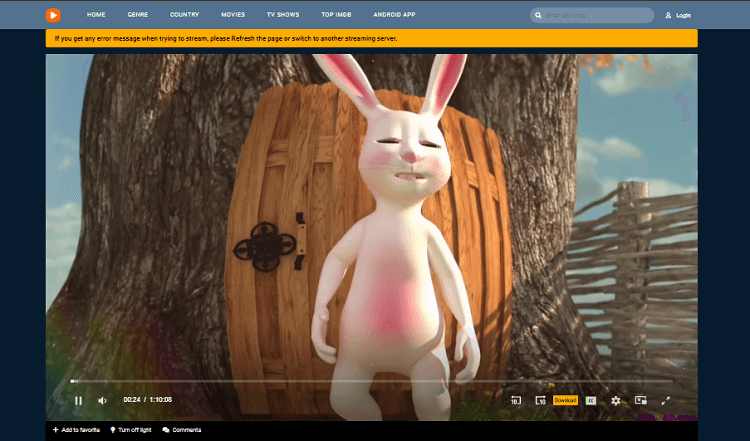The width and height of the screenshot is (750, 441).
Task: Open the COUNTRY menu
Action: click(185, 15)
